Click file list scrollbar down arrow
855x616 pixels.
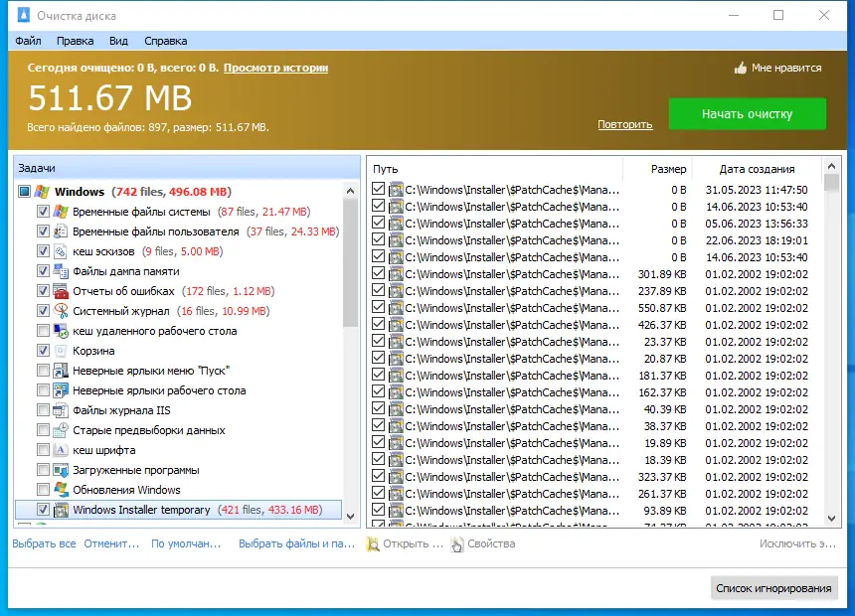(831, 519)
